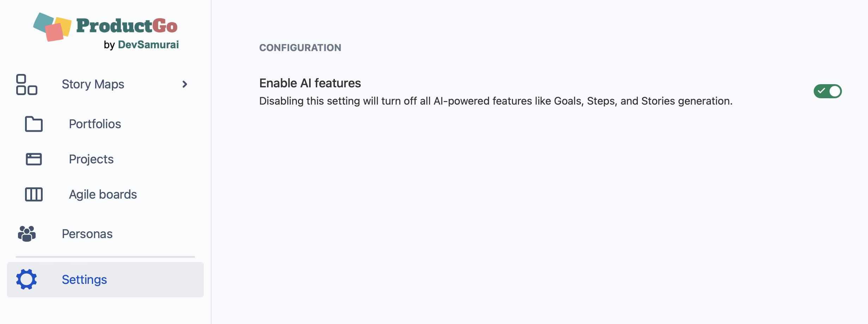Open the Story Maps menu label

[x=93, y=85]
